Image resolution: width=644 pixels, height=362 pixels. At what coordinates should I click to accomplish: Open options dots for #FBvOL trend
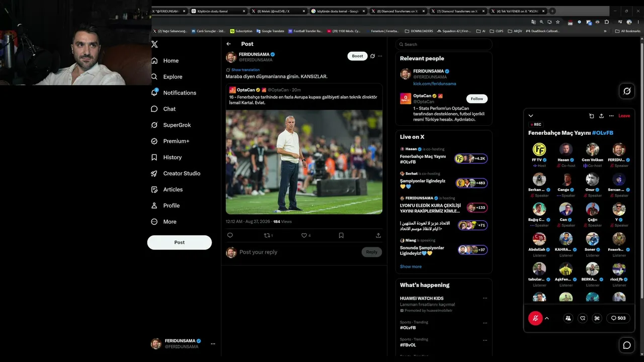tap(485, 339)
